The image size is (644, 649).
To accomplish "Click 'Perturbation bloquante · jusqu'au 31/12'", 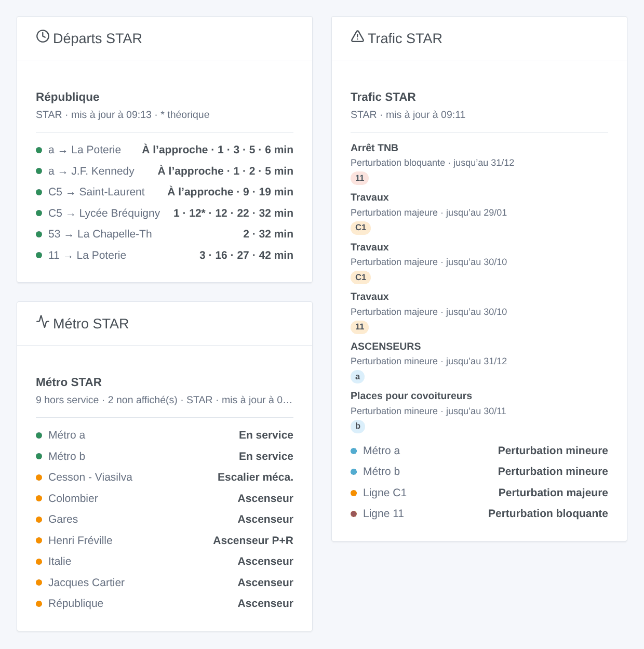I will 432,163.
